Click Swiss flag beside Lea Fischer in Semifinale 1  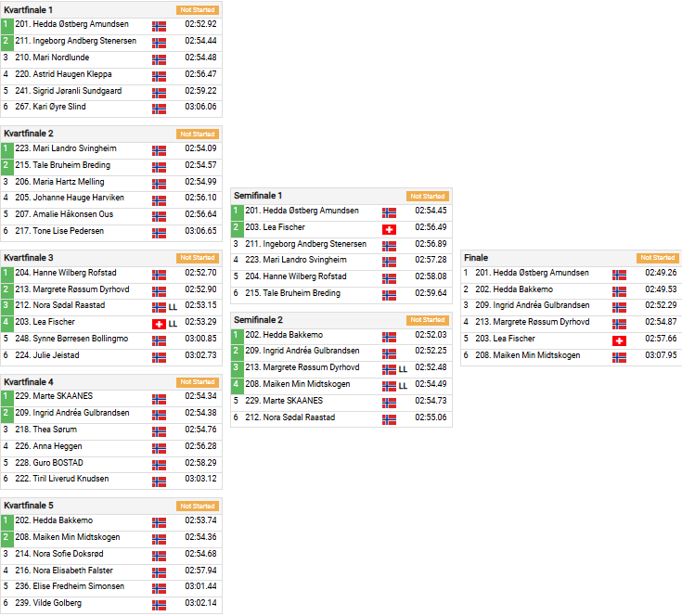[x=389, y=228]
